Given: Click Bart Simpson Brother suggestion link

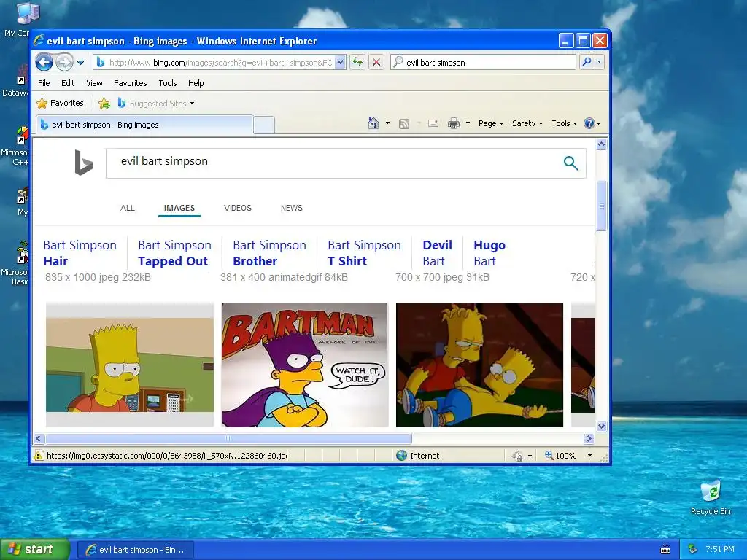Looking at the screenshot, I should [x=269, y=253].
